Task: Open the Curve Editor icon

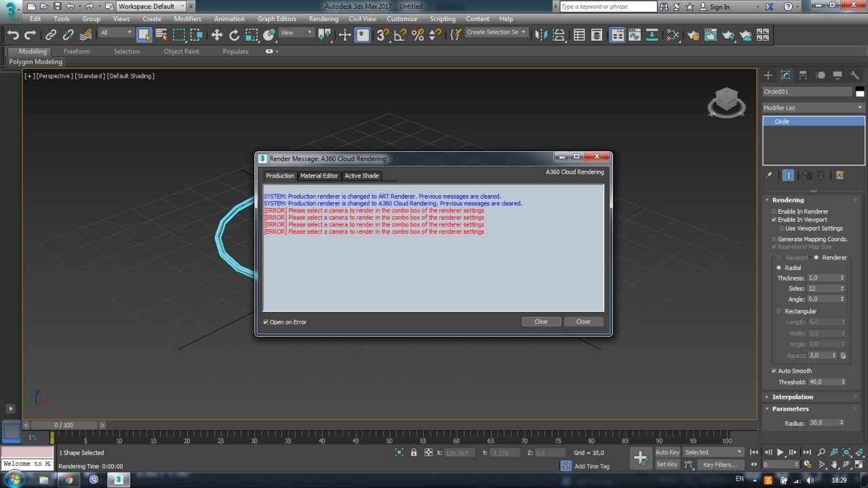Action: pyautogui.click(x=635, y=35)
